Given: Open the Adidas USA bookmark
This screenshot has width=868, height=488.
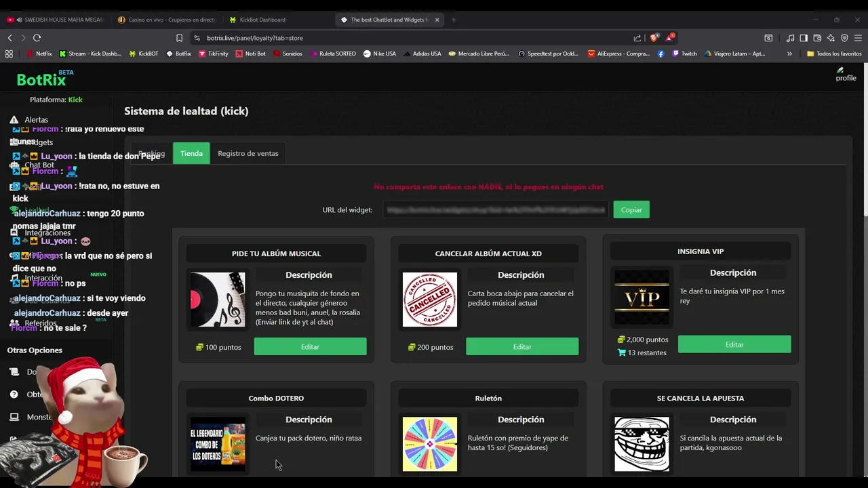Looking at the screenshot, I should [x=422, y=54].
